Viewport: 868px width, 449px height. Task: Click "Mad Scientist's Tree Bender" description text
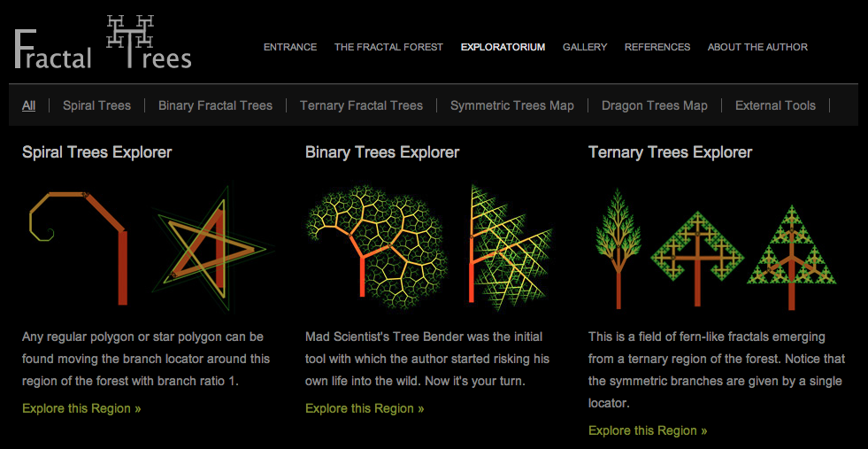(426, 360)
